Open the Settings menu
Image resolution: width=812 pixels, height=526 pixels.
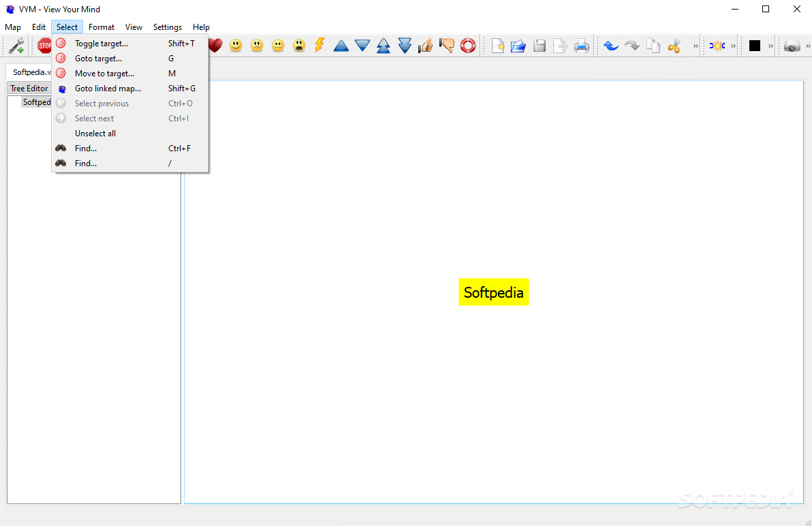(x=168, y=27)
